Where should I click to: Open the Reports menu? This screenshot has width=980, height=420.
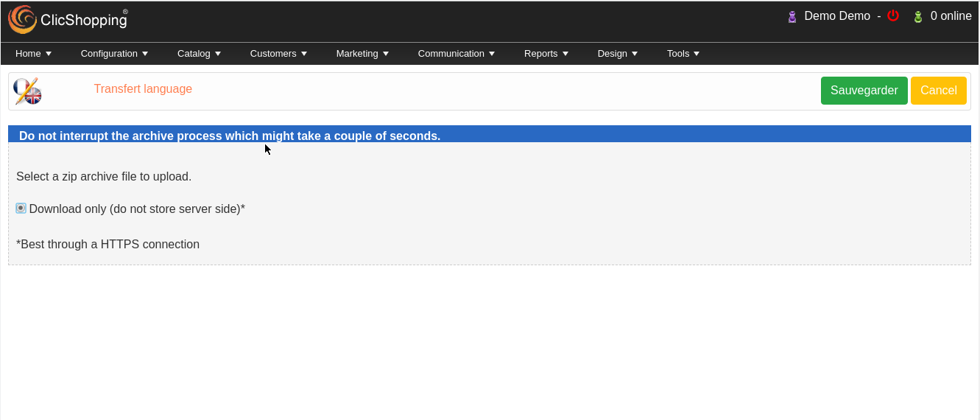click(546, 54)
